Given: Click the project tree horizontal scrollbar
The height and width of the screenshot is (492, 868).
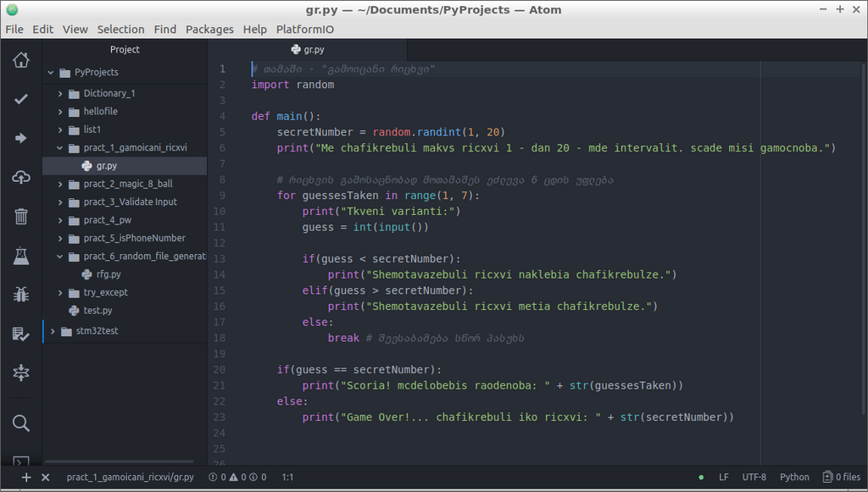Looking at the screenshot, I should click(x=120, y=461).
